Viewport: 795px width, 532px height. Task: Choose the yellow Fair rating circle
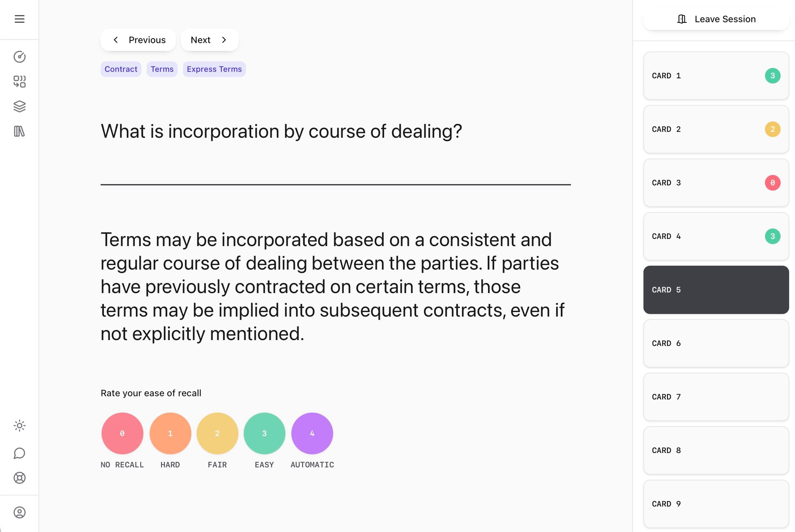tap(217, 433)
